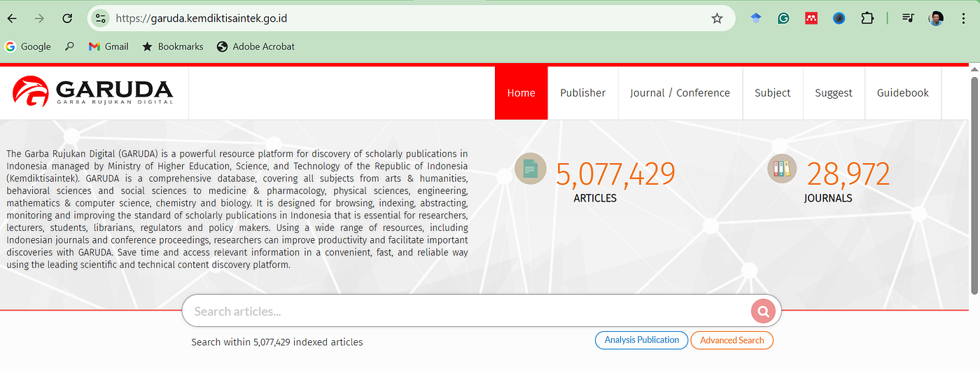Click 'Search within 5,077,429 indexed articles' text
The height and width of the screenshot is (371, 980).
coord(277,342)
